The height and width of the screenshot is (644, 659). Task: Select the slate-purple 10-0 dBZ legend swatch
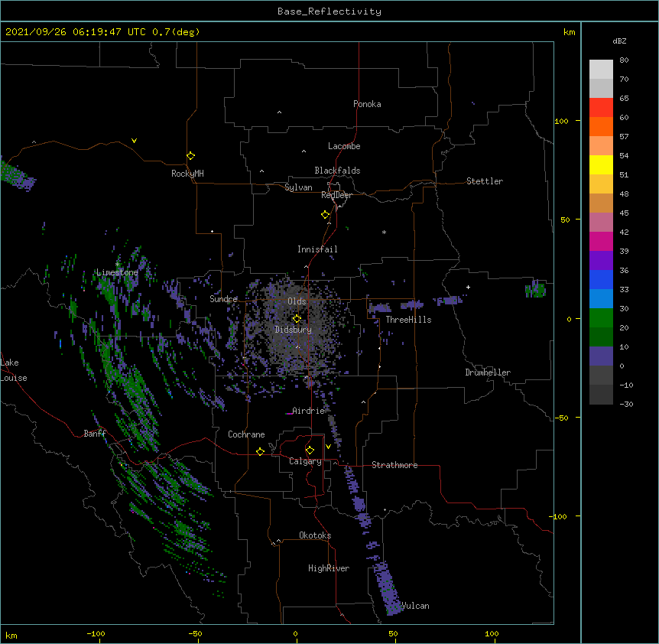click(x=601, y=356)
